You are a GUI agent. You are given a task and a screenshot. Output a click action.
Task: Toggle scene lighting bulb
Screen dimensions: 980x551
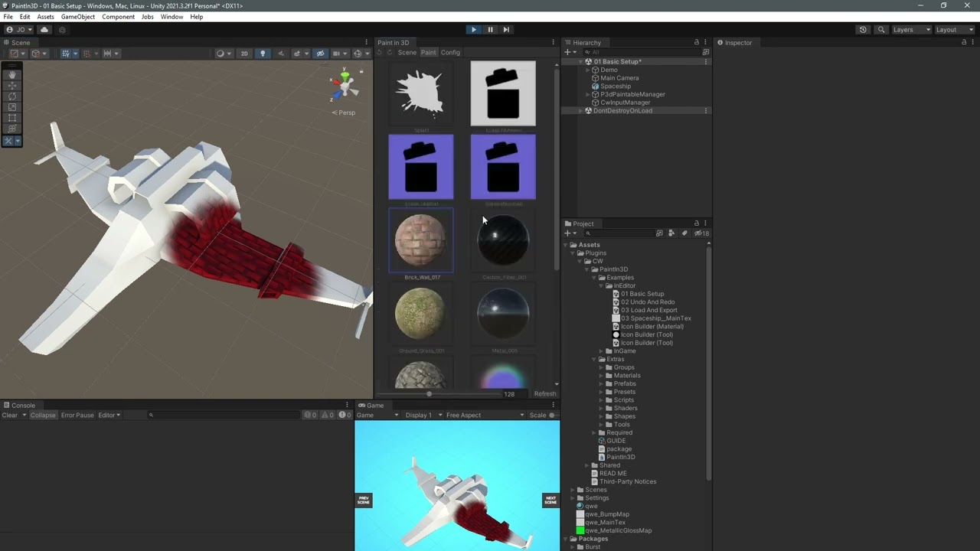(x=263, y=54)
